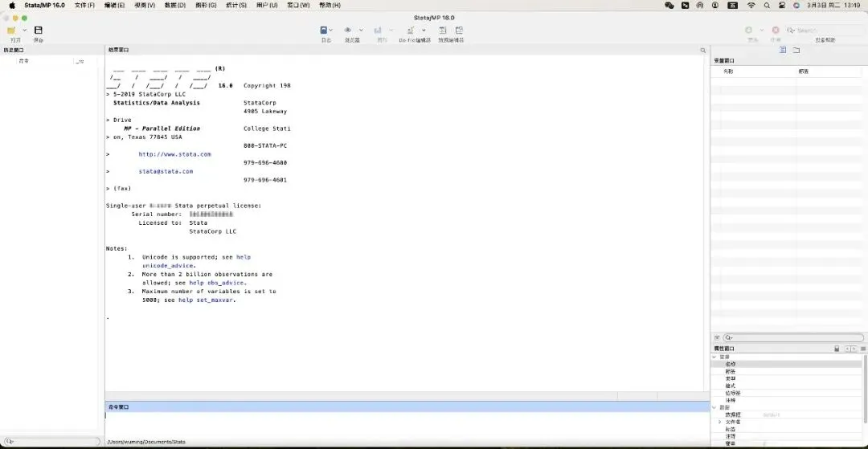Image resolution: width=868 pixels, height=449 pixels.
Task: Open the Data Editor browse icon
Action: point(459,31)
